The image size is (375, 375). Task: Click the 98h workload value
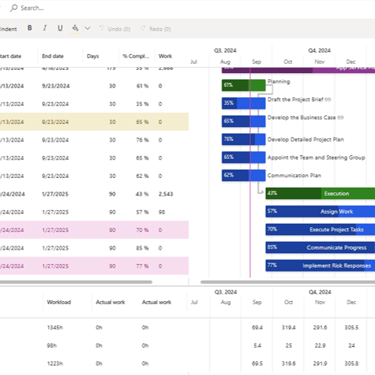pyautogui.click(x=52, y=346)
